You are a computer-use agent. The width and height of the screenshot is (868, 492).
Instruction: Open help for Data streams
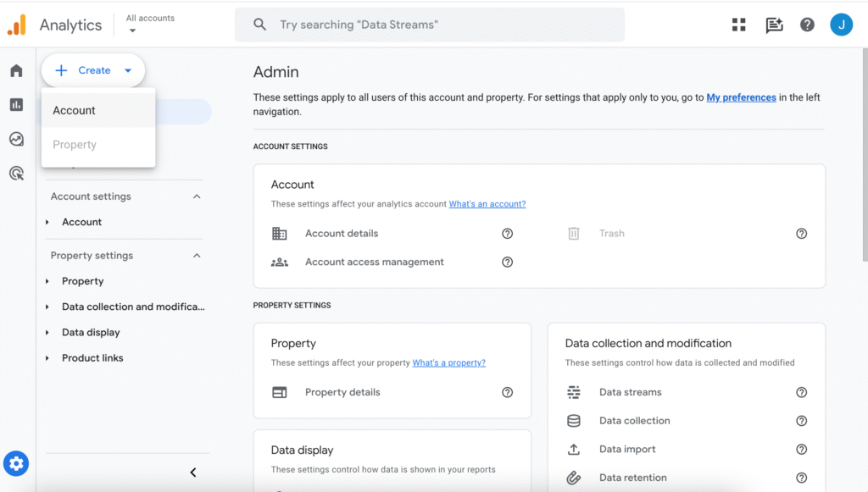(801, 392)
